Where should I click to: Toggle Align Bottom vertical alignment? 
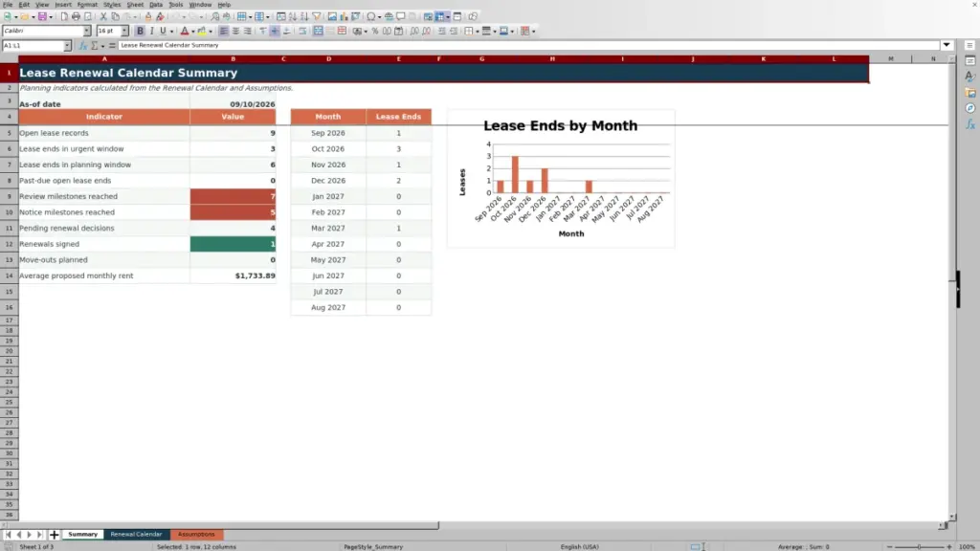click(x=287, y=31)
